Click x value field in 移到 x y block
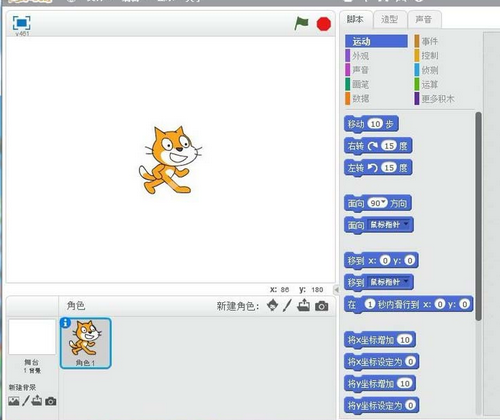This screenshot has width=500, height=420. [385, 260]
